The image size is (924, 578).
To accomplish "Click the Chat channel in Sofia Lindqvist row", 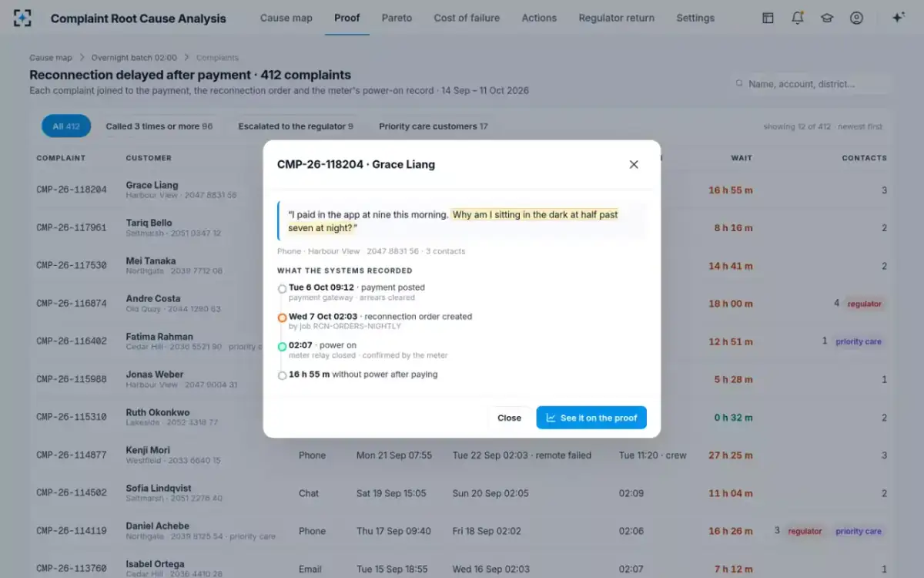I will [x=309, y=493].
